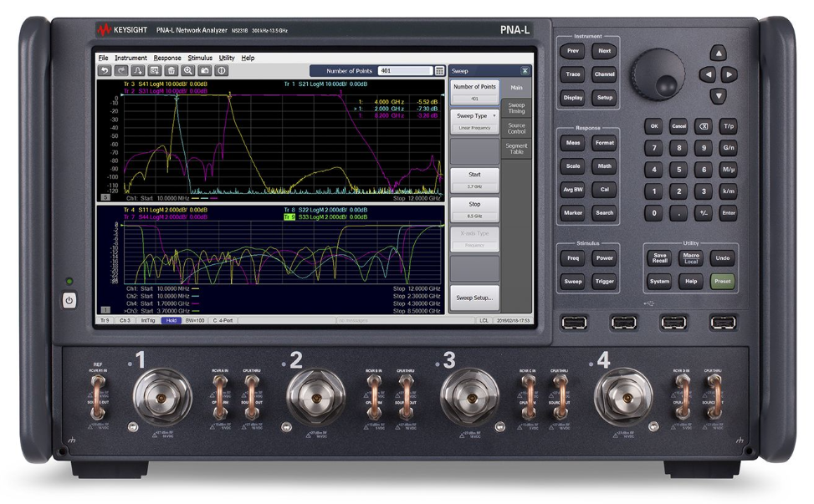This screenshot has height=504, width=814.
Task: Open the numeric keypad icon beside 401 field
Action: click(440, 70)
